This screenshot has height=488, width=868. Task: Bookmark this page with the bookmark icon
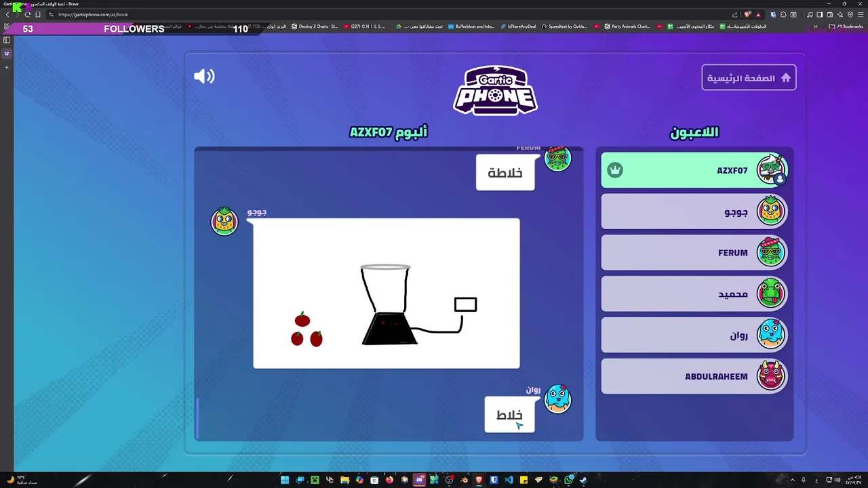tap(37, 14)
